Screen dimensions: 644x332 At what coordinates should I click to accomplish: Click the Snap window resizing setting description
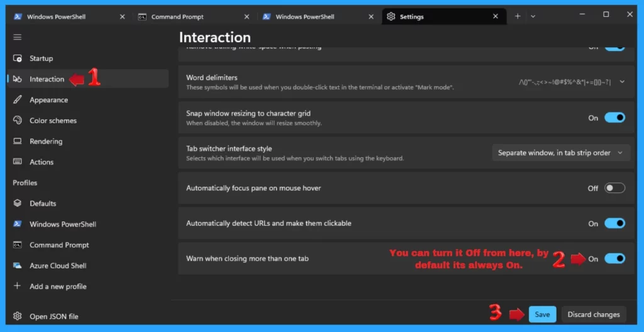pos(254,123)
